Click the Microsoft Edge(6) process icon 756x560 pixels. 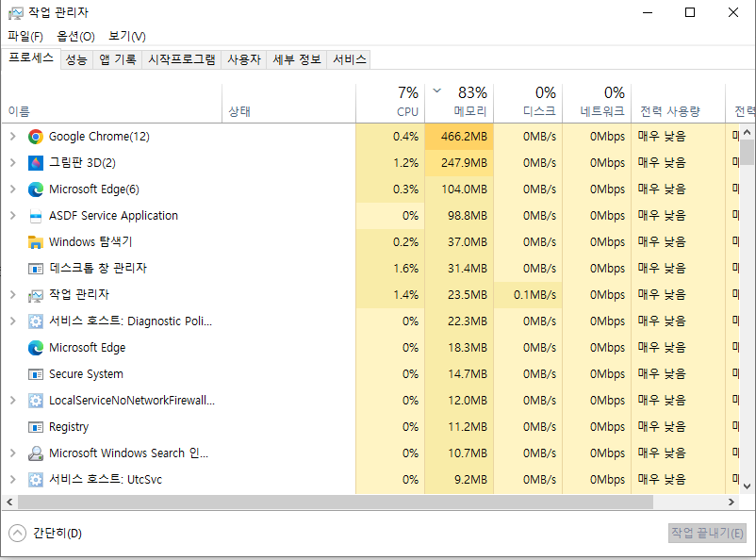pyautogui.click(x=36, y=189)
